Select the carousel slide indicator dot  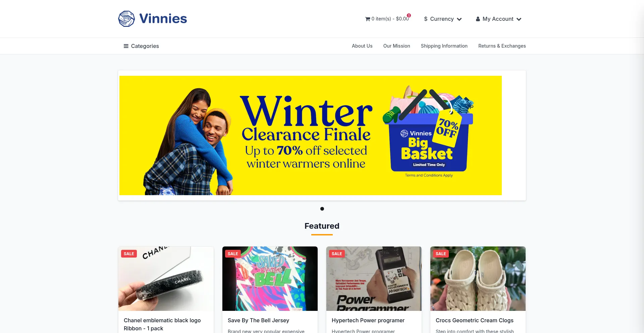[322, 209]
